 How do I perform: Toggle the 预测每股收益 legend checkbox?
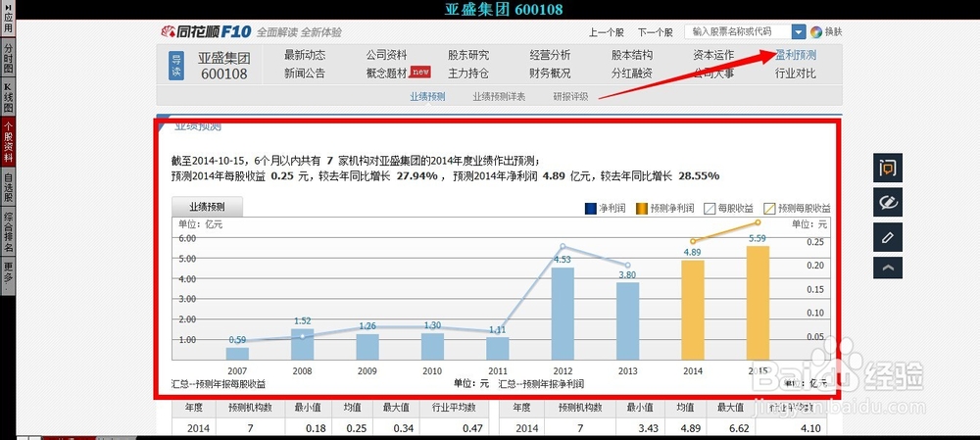coord(769,208)
